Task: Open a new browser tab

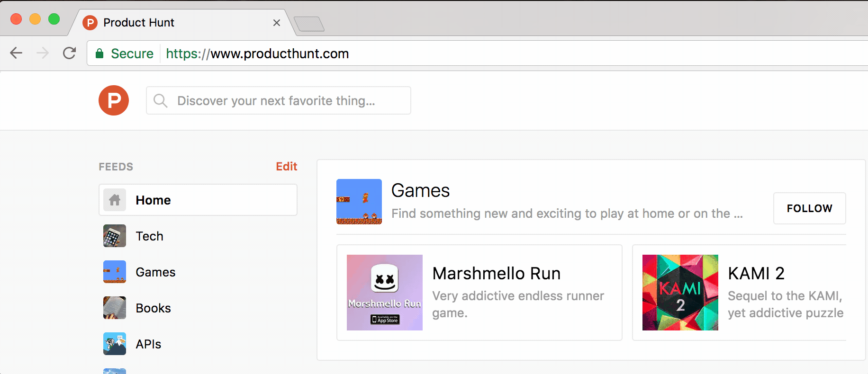Action: point(309,24)
